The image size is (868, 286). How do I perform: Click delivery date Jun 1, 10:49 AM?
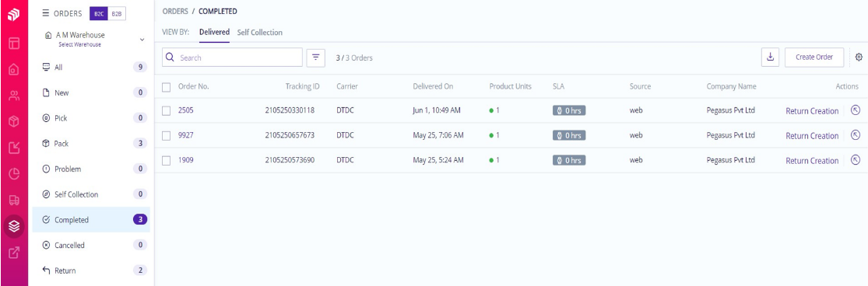(437, 110)
